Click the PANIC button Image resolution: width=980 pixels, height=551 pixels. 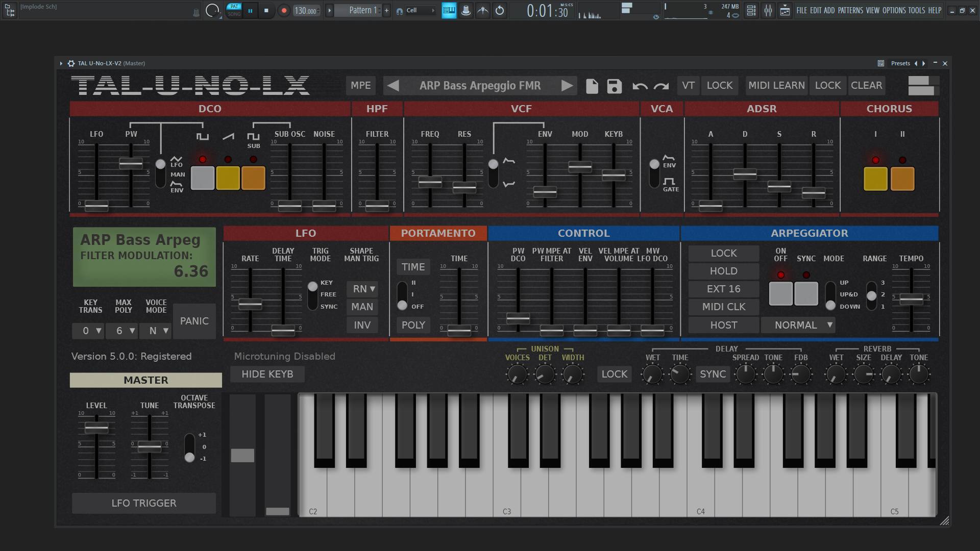(x=194, y=321)
